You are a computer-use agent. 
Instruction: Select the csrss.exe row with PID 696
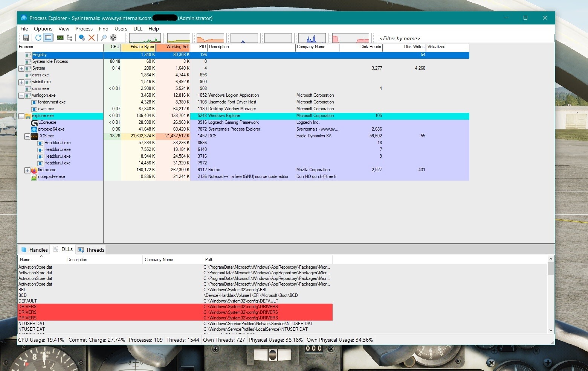[243, 75]
